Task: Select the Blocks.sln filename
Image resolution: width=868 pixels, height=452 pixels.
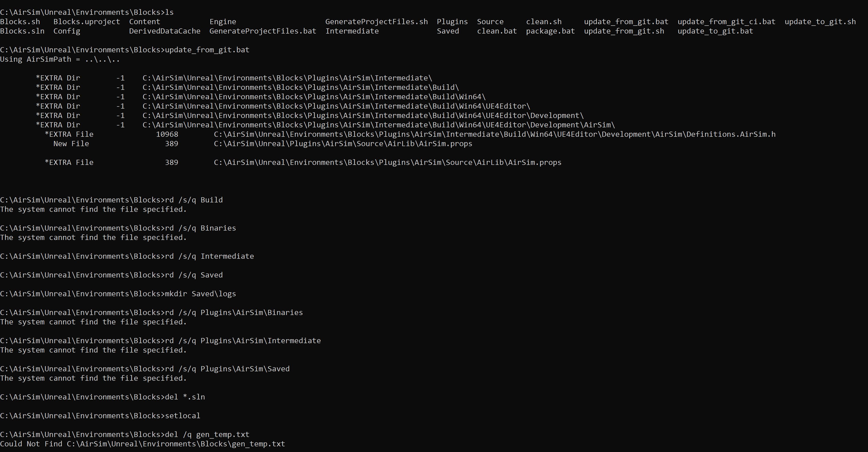Action: pyautogui.click(x=22, y=31)
